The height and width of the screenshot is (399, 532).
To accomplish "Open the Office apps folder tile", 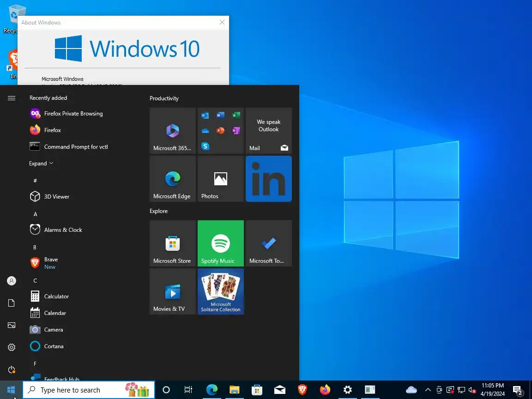I will (221, 131).
